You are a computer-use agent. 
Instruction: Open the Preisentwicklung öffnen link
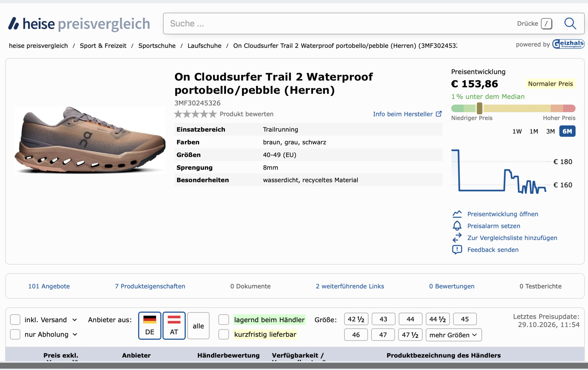(x=503, y=214)
